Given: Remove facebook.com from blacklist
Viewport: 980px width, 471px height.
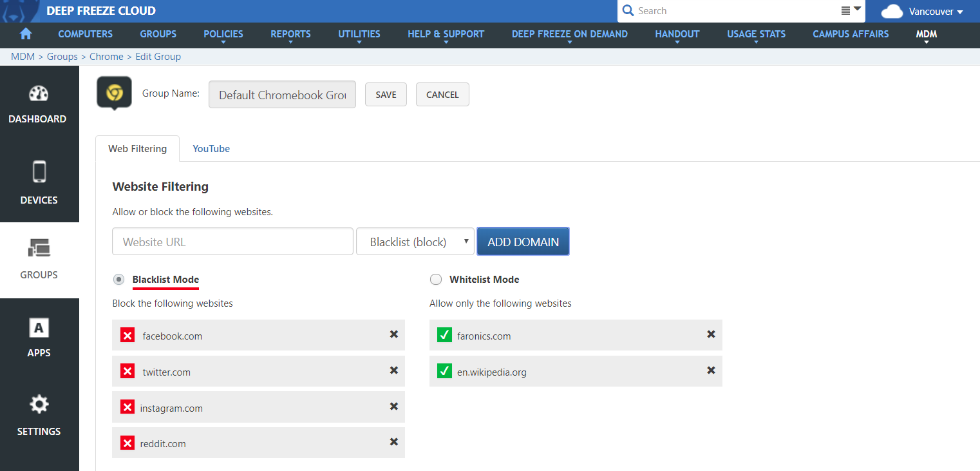Looking at the screenshot, I should point(393,334).
